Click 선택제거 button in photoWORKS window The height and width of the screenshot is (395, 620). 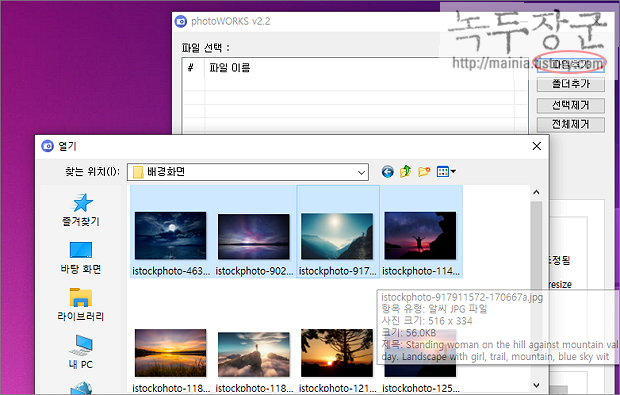coord(571,105)
